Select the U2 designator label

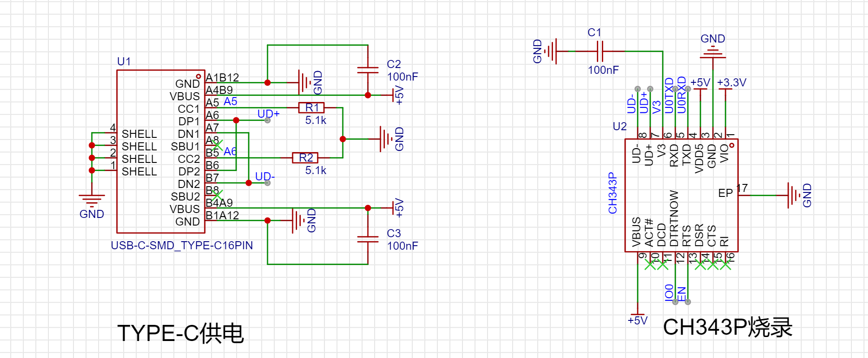pyautogui.click(x=619, y=127)
